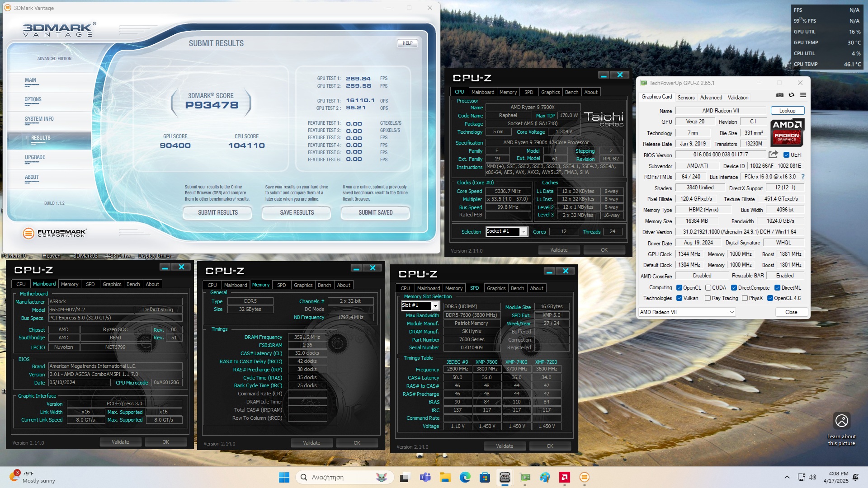Screen dimensions: 868x488
Task: Open File Explorer from the taskbar
Action: [x=445, y=477]
